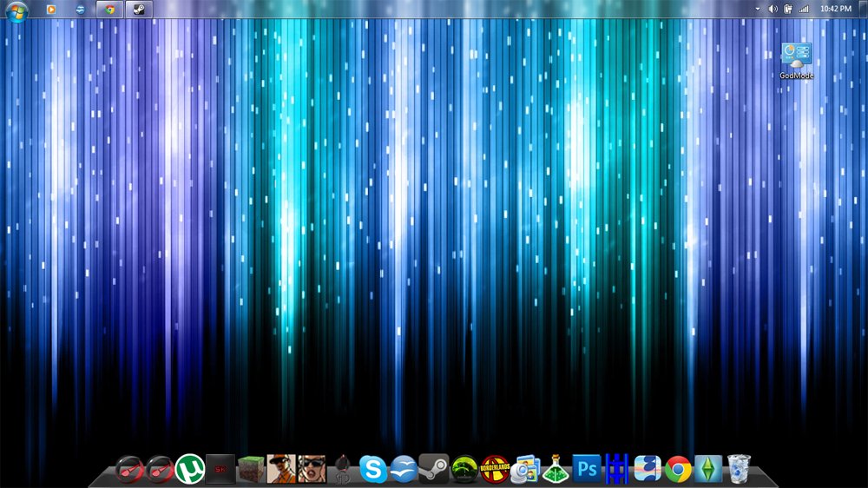Viewport: 868px width, 488px height.
Task: Switch to Steam window in the taskbar
Action: [x=139, y=9]
